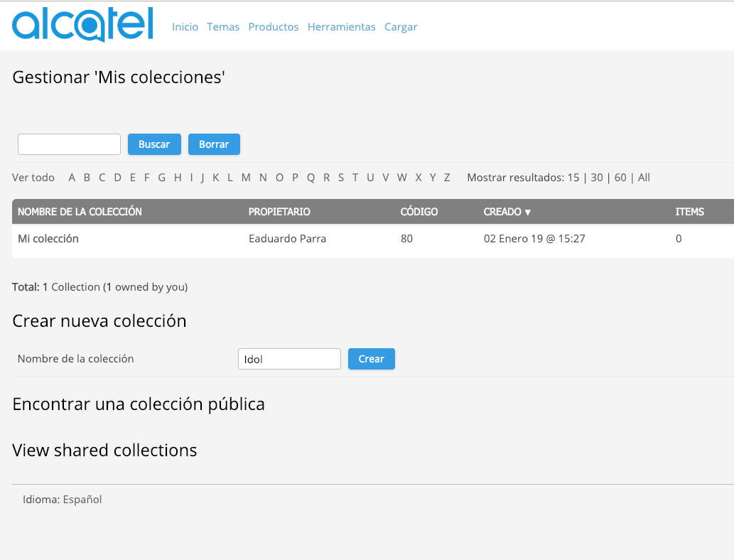Filter collections by letter Z
Image resolution: width=734 pixels, height=560 pixels.
point(447,178)
